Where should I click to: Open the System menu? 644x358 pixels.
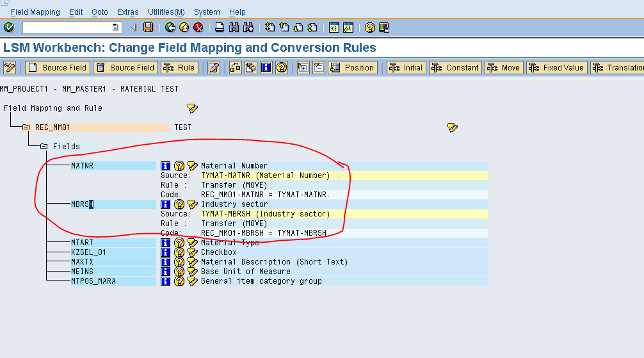[x=207, y=12]
